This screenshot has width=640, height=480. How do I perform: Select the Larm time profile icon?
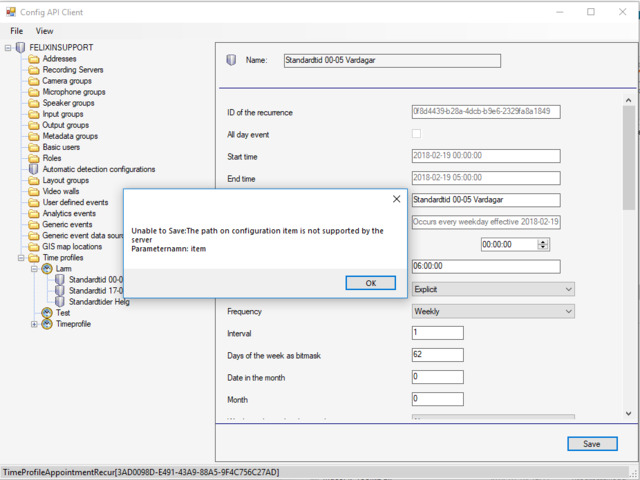[47, 268]
